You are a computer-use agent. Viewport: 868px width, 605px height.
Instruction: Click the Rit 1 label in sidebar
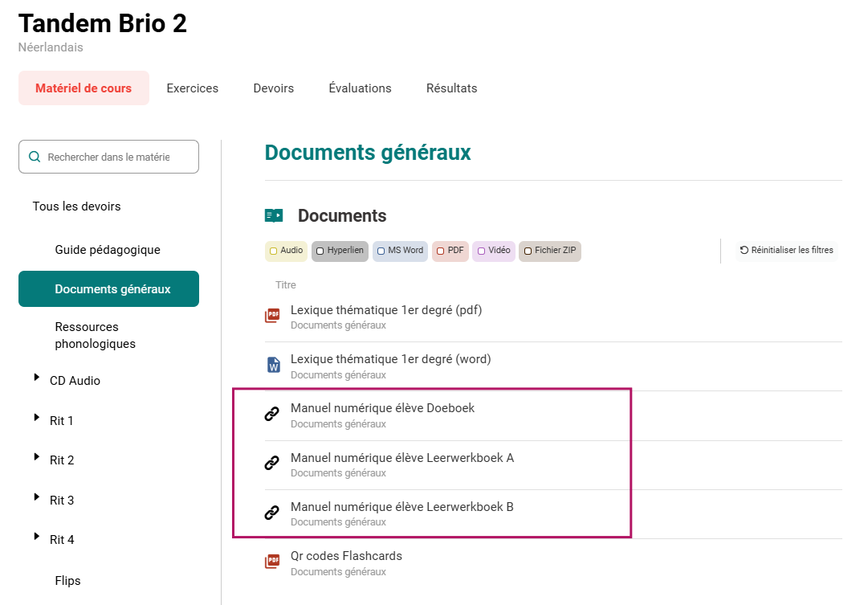click(62, 420)
